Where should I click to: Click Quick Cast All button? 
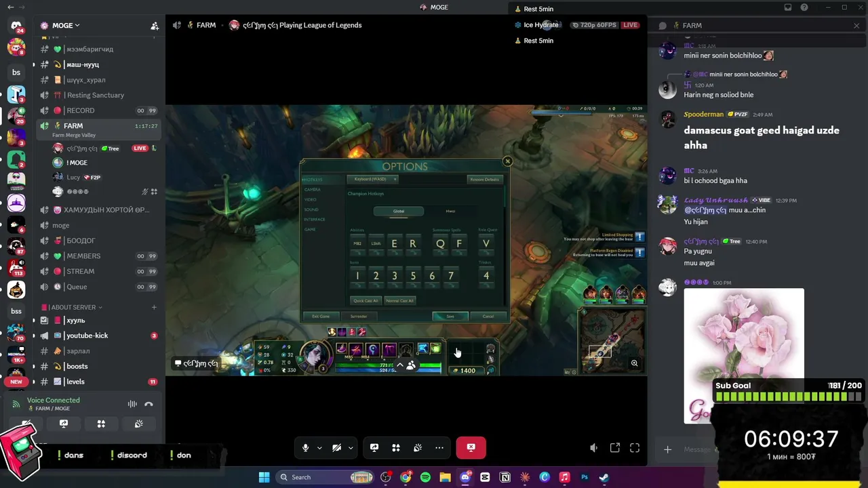pyautogui.click(x=366, y=300)
